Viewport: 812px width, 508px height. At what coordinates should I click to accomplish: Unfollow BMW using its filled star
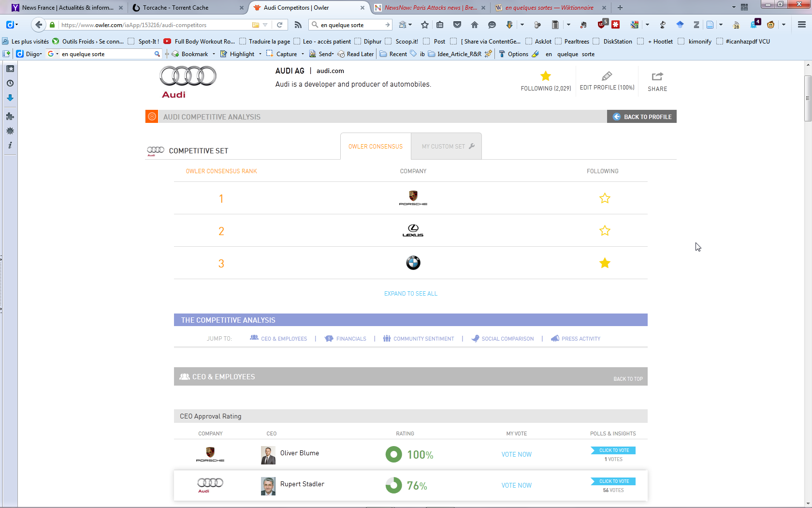point(605,263)
